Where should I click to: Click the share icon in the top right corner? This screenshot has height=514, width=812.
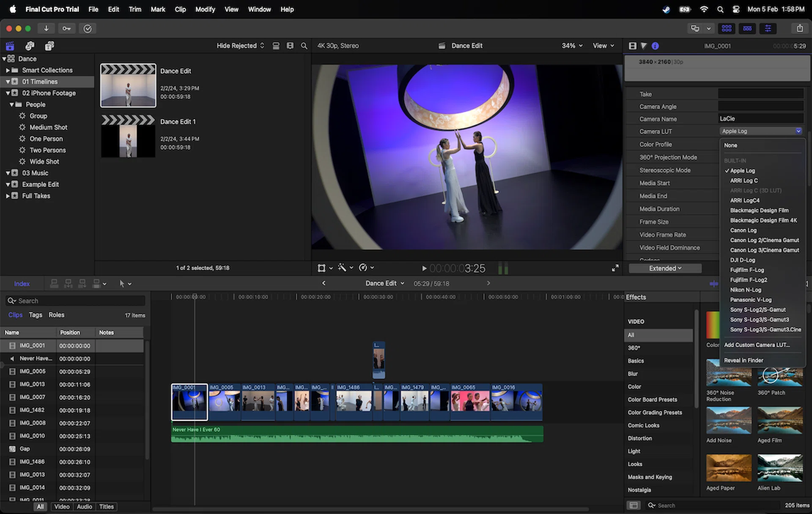pyautogui.click(x=800, y=28)
